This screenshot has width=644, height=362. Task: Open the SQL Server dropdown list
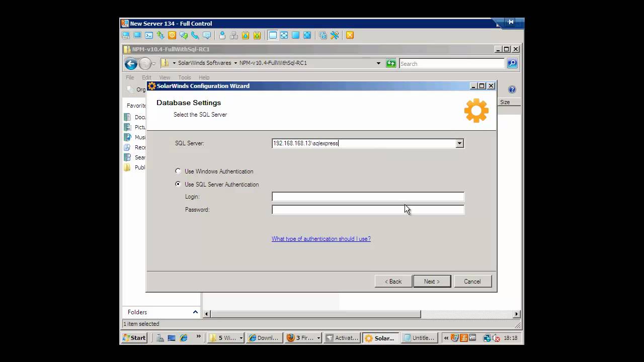459,143
